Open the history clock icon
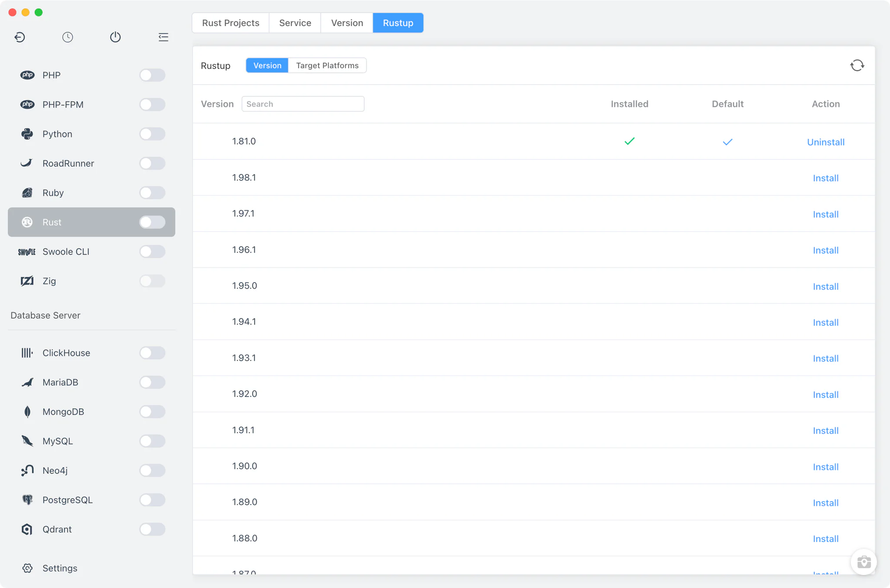Viewport: 890px width, 588px height. [67, 37]
